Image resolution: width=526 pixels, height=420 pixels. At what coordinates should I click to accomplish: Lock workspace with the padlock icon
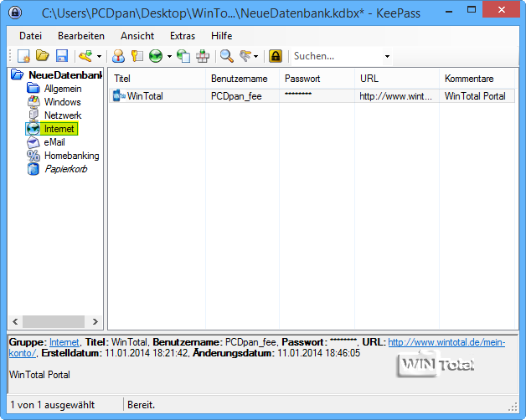click(276, 56)
